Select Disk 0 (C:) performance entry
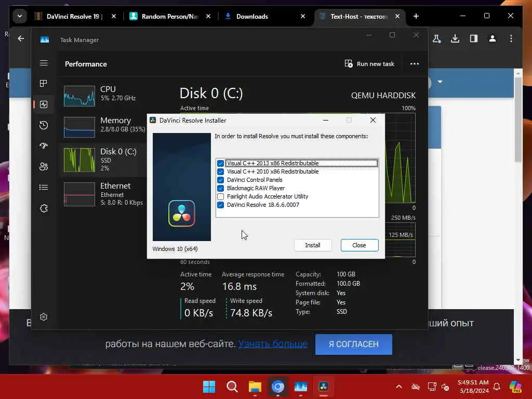This screenshot has width=532, height=399. click(x=102, y=159)
